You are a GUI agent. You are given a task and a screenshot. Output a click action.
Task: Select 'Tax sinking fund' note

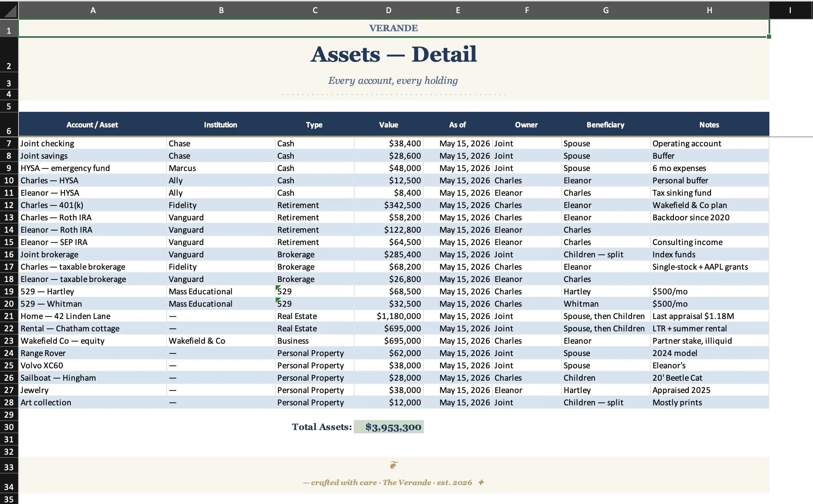(x=710, y=193)
